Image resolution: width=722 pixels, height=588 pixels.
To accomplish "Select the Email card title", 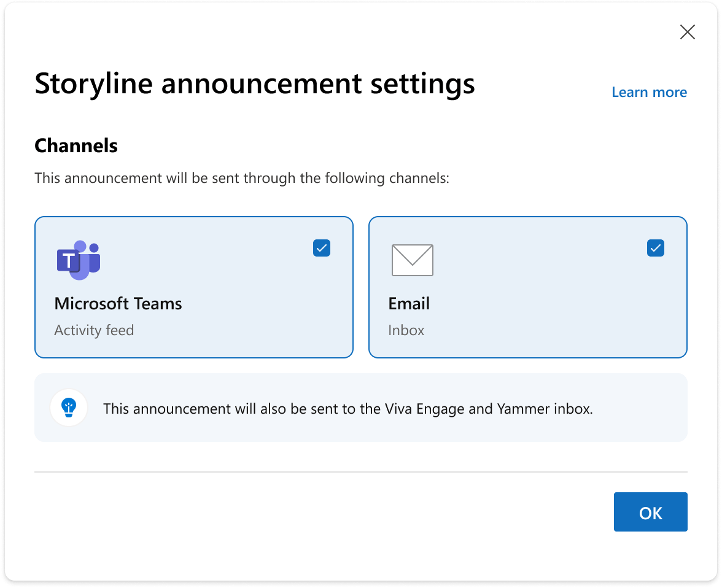I will tap(409, 303).
